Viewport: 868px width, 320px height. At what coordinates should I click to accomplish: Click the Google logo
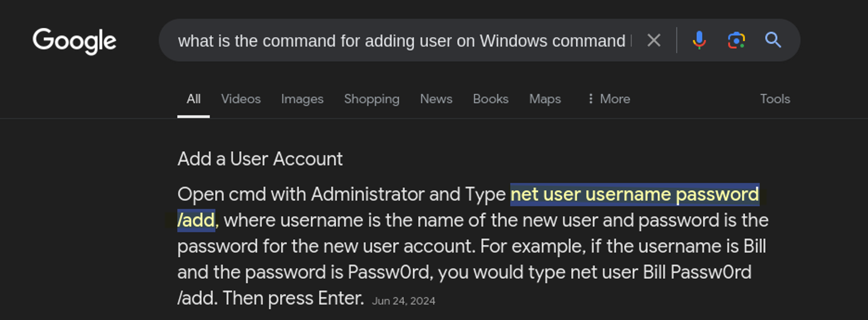(x=74, y=41)
